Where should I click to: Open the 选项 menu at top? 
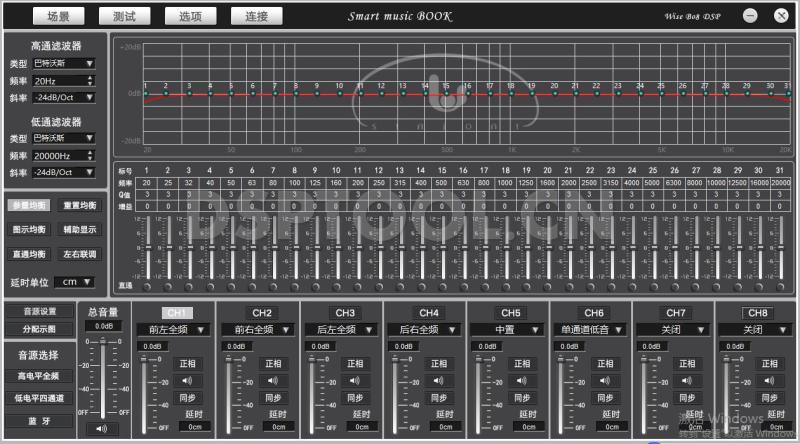[190, 16]
